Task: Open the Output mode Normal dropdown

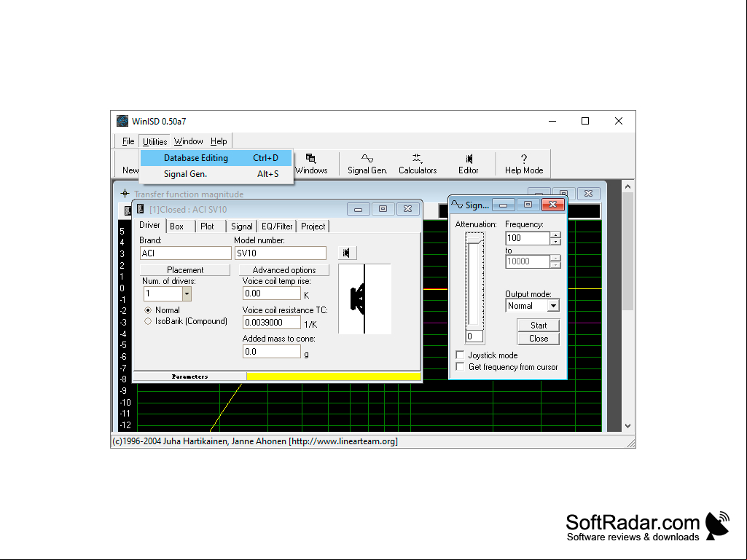Action: tap(553, 306)
